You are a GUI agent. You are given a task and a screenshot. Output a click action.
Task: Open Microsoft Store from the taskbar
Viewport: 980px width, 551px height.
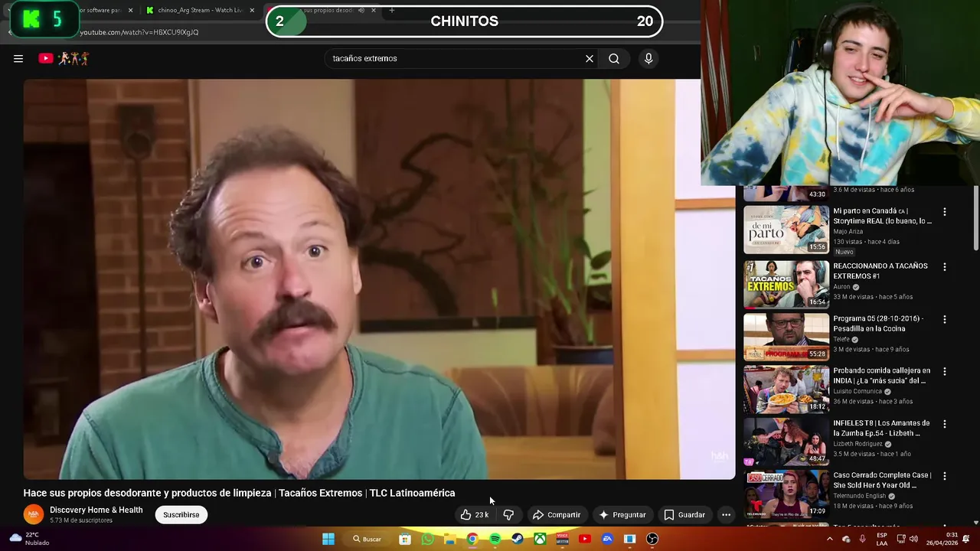[x=405, y=539]
